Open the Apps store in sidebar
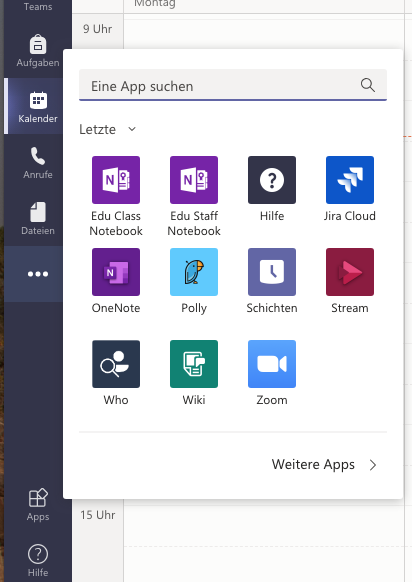Image resolution: width=412 pixels, height=582 pixels. pyautogui.click(x=38, y=505)
